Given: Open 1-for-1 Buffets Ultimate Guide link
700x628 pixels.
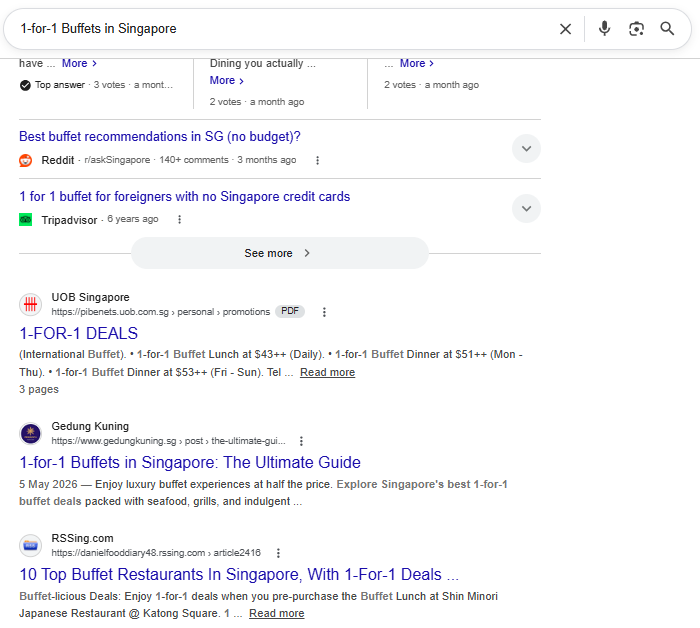Looking at the screenshot, I should click(x=190, y=462).
